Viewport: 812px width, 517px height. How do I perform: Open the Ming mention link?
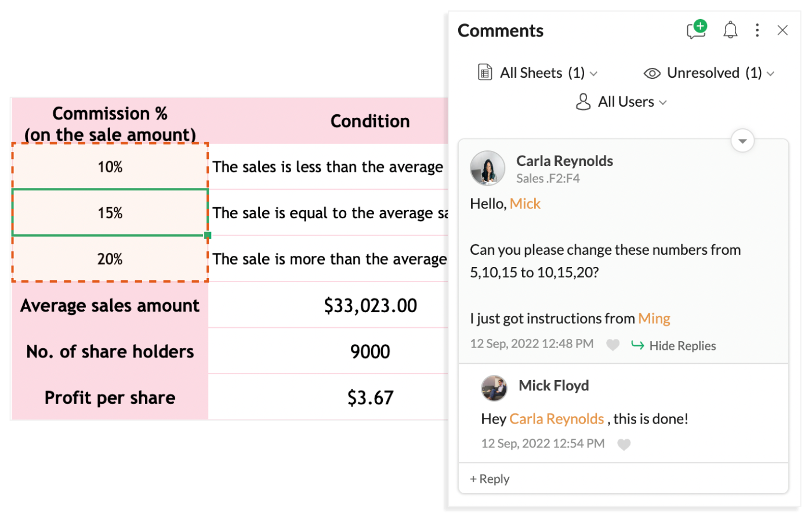coord(654,319)
